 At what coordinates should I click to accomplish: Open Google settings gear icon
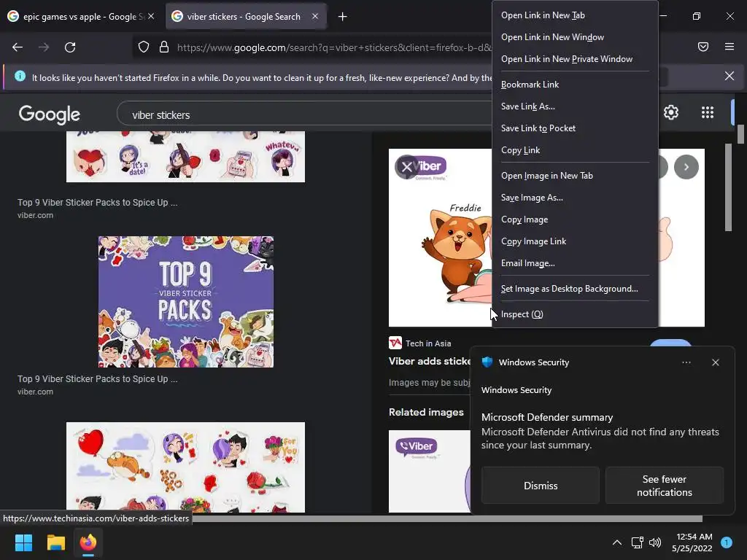(x=671, y=112)
